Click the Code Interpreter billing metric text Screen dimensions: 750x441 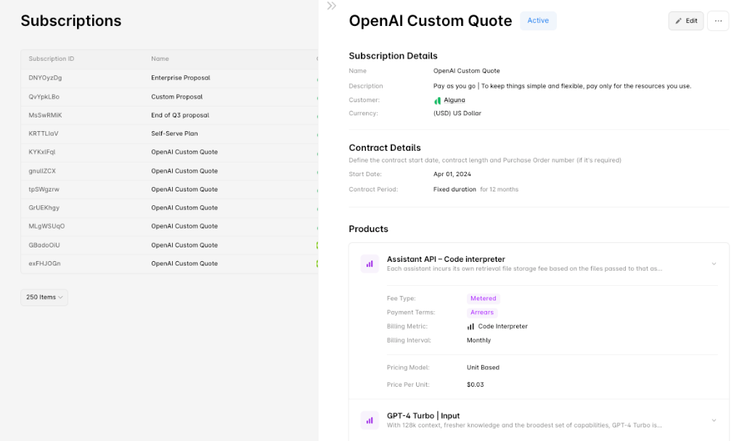coord(503,326)
